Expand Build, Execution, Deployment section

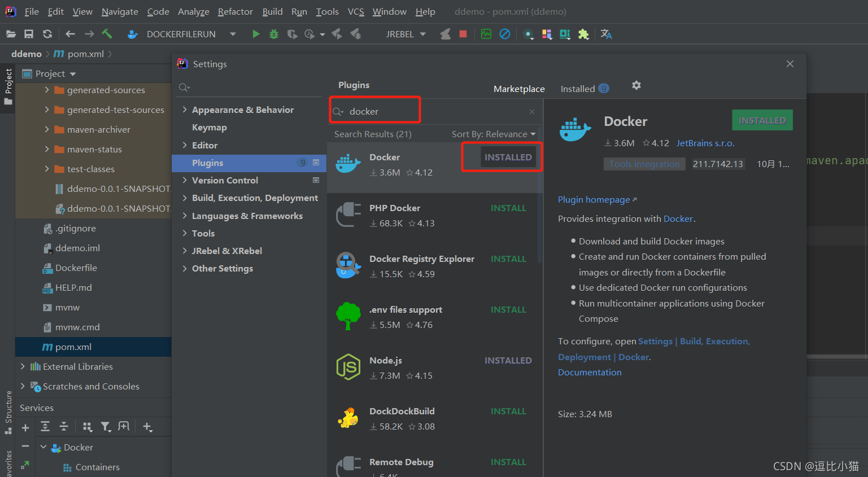[185, 198]
